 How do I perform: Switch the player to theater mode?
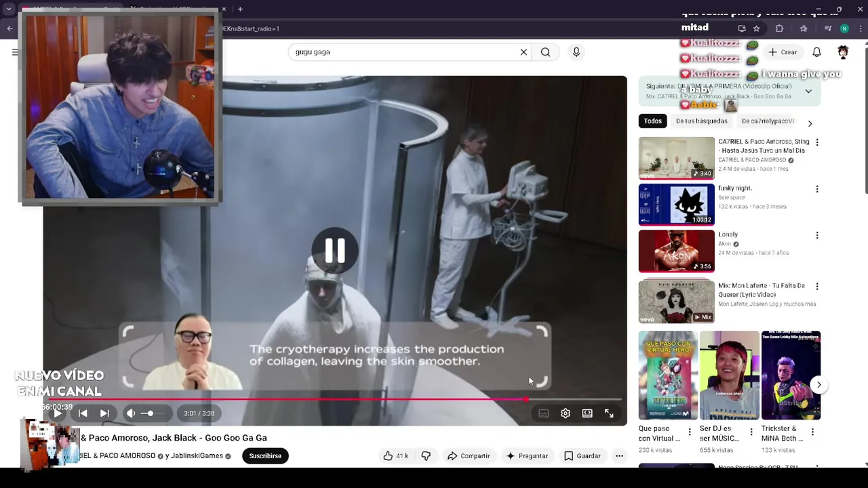587,413
